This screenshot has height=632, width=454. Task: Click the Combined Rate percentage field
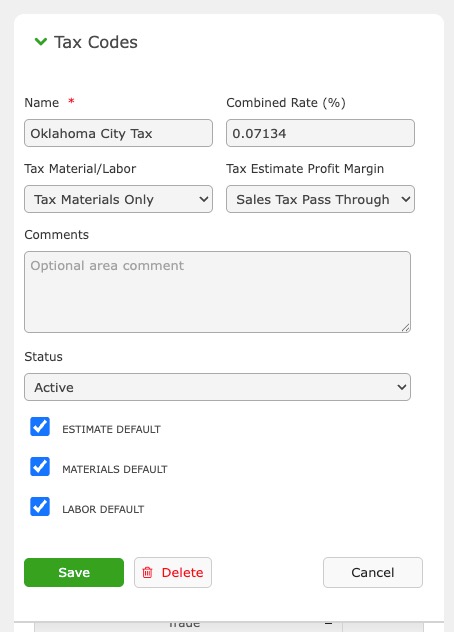[x=320, y=133]
